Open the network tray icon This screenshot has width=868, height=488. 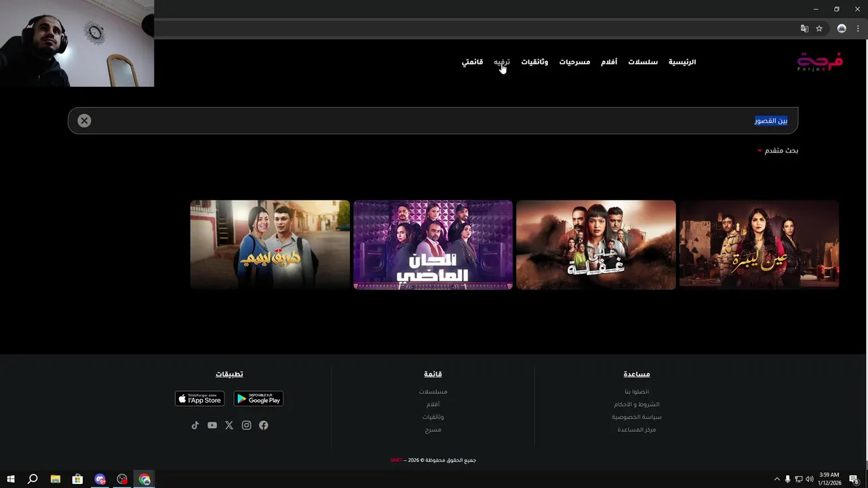click(x=799, y=479)
